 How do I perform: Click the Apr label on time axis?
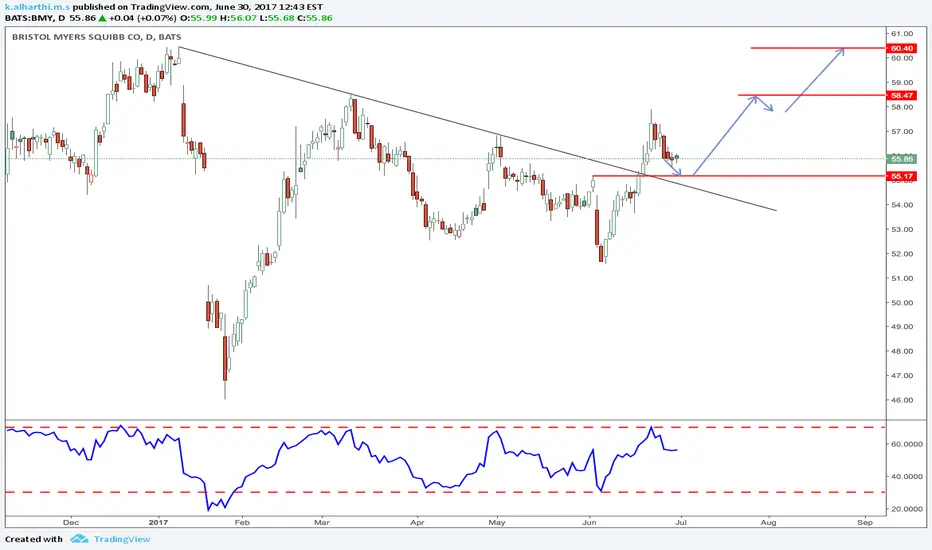pos(417,523)
